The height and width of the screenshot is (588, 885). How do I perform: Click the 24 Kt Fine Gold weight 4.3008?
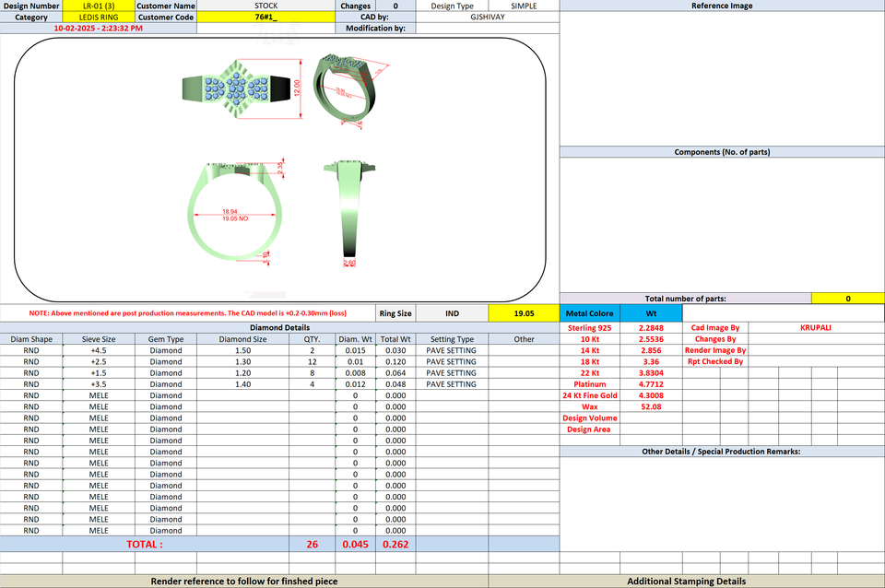point(652,395)
